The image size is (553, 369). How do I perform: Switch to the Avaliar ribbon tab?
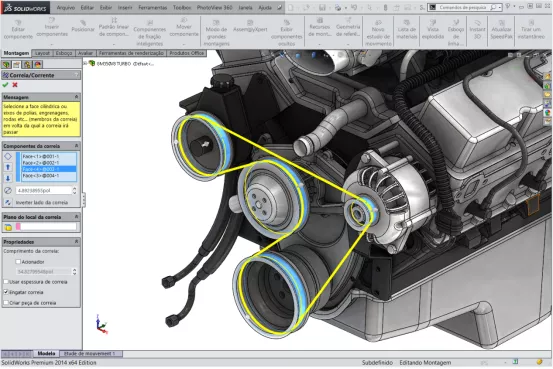(x=85, y=53)
